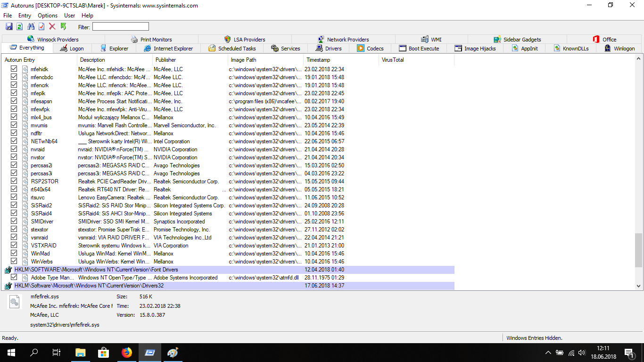Image resolution: width=644 pixels, height=362 pixels.
Task: Uncheck the mfehidk entry checkbox
Action: pos(14,69)
